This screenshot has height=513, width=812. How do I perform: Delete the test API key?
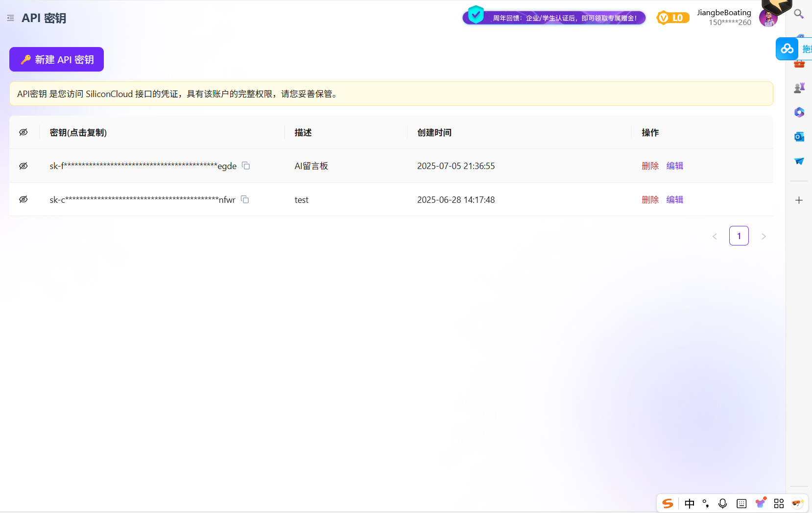click(x=650, y=199)
